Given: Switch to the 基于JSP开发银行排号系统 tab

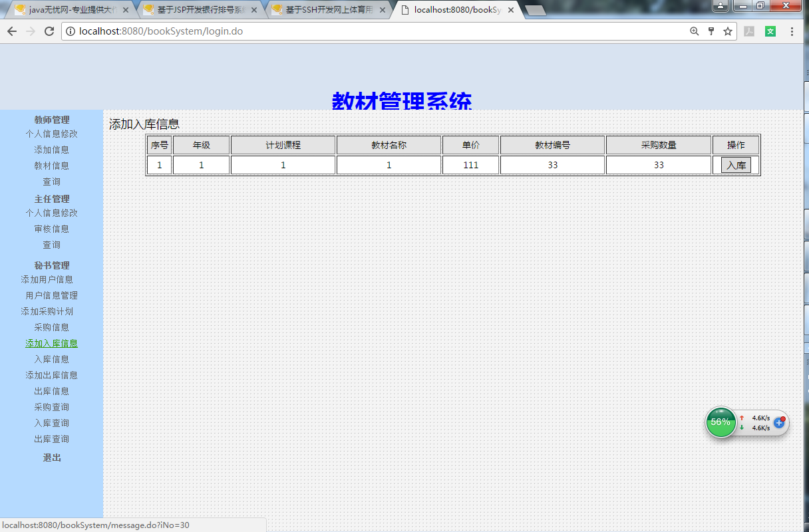Looking at the screenshot, I should pyautogui.click(x=200, y=10).
